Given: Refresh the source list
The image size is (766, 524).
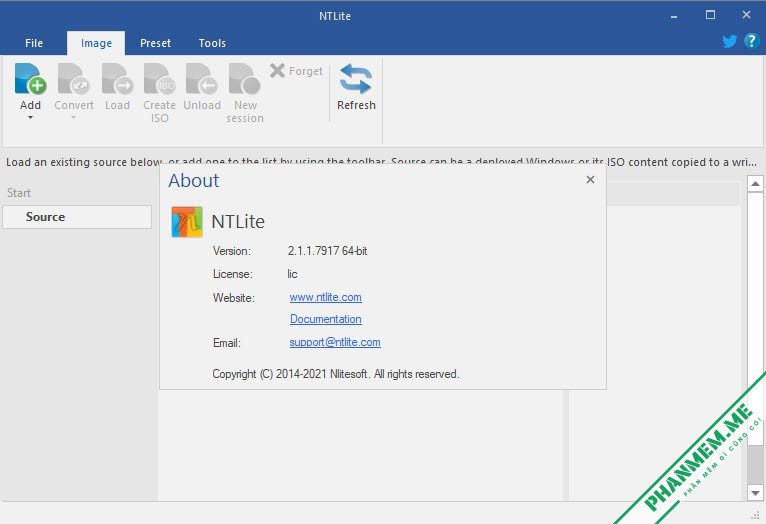Looking at the screenshot, I should (356, 87).
